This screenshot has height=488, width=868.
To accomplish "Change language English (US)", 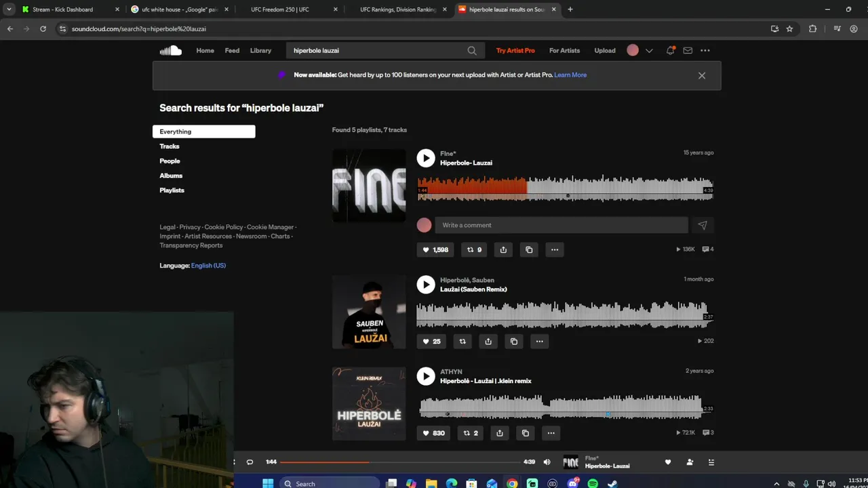I will point(208,266).
